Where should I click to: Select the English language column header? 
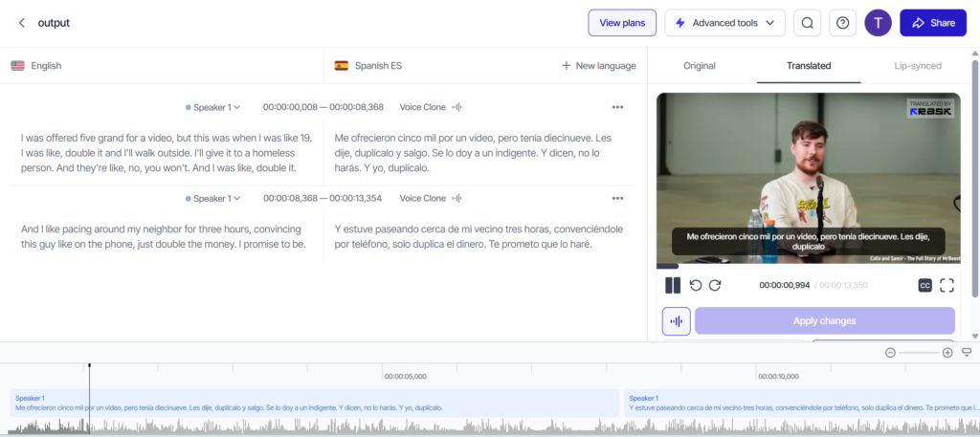pyautogui.click(x=36, y=66)
